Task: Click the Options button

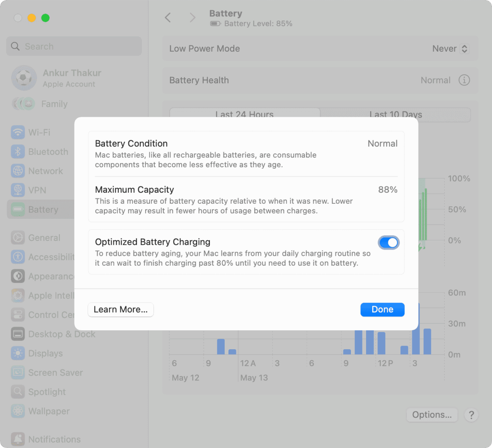Action: tap(432, 415)
